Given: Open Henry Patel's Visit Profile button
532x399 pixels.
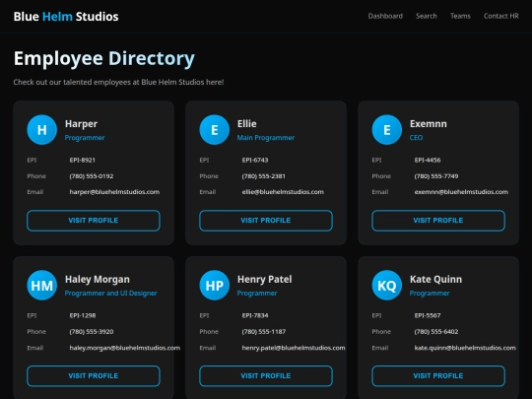Looking at the screenshot, I should [266, 376].
